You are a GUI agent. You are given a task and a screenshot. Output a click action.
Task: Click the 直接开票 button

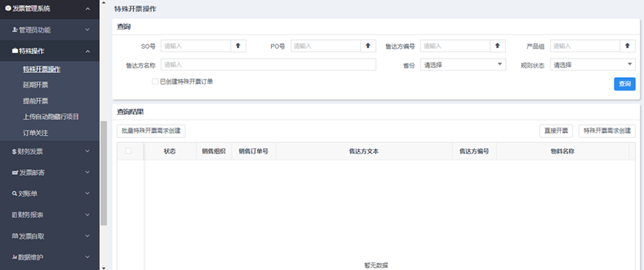(x=556, y=131)
